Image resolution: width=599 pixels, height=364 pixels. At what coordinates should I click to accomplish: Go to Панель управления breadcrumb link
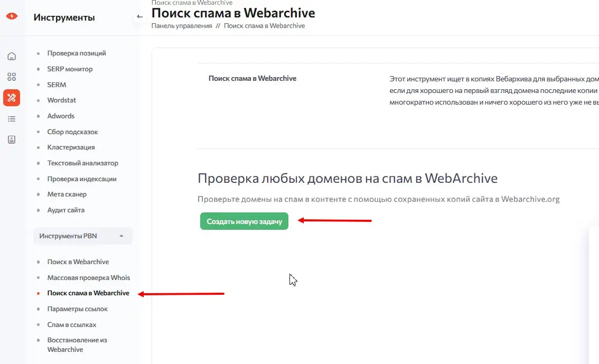pyautogui.click(x=182, y=26)
